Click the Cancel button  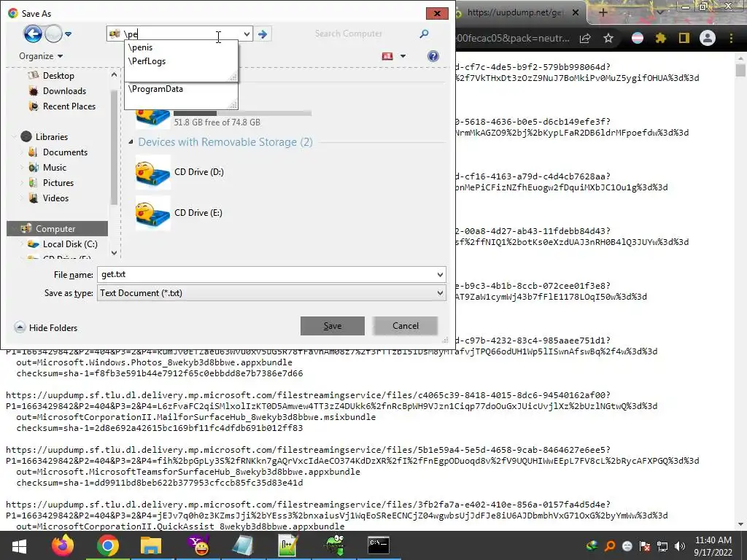click(x=406, y=326)
